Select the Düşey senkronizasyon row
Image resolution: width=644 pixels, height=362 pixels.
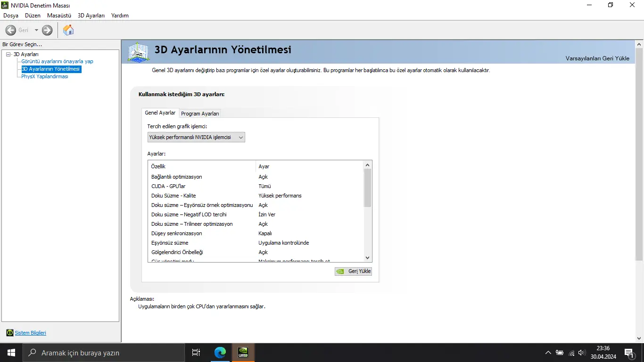click(256, 233)
